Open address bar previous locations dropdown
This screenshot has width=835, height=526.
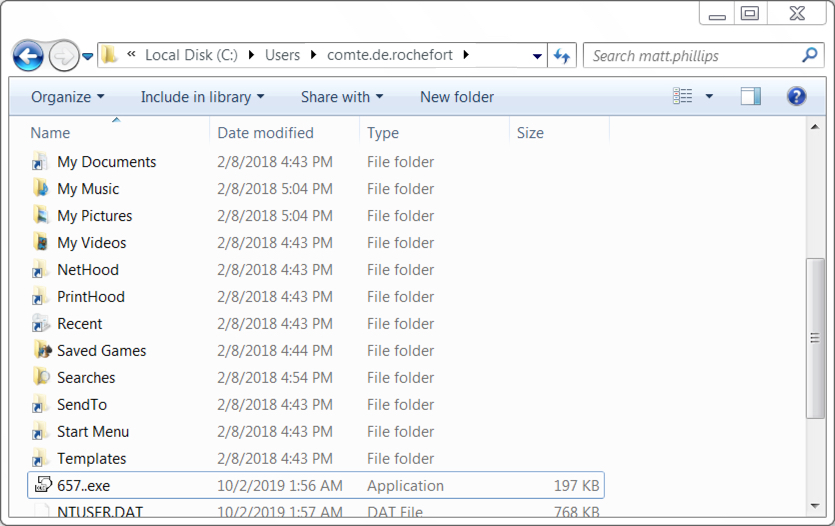[x=537, y=56]
